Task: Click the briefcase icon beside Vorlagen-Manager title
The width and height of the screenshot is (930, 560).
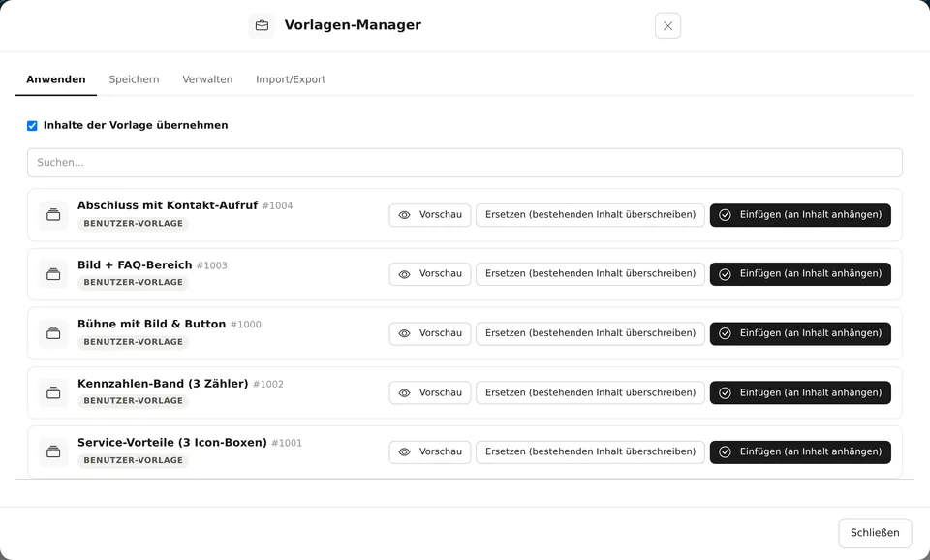Action: 262,25
